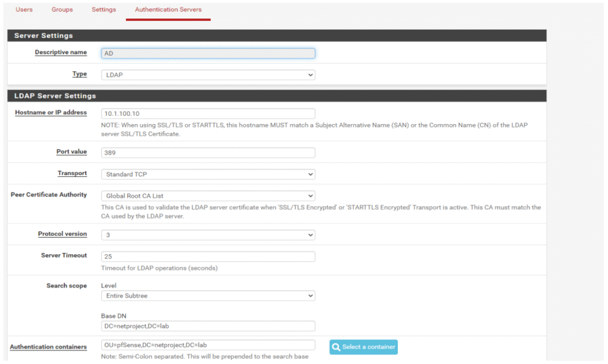The image size is (608, 364).
Task: Click the Descriptive name field containing AD
Action: click(x=208, y=53)
